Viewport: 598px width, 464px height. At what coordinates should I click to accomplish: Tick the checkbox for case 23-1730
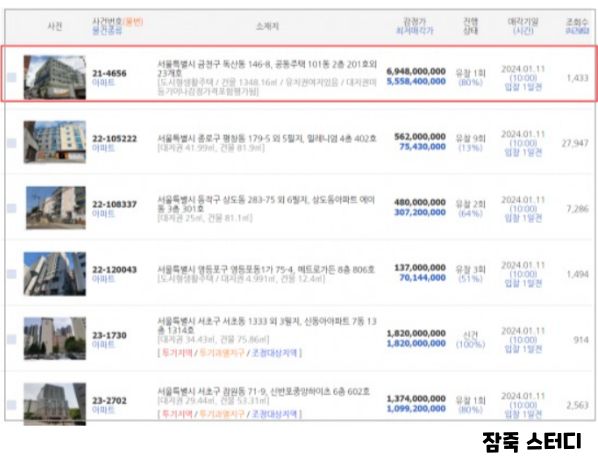pos(12,339)
